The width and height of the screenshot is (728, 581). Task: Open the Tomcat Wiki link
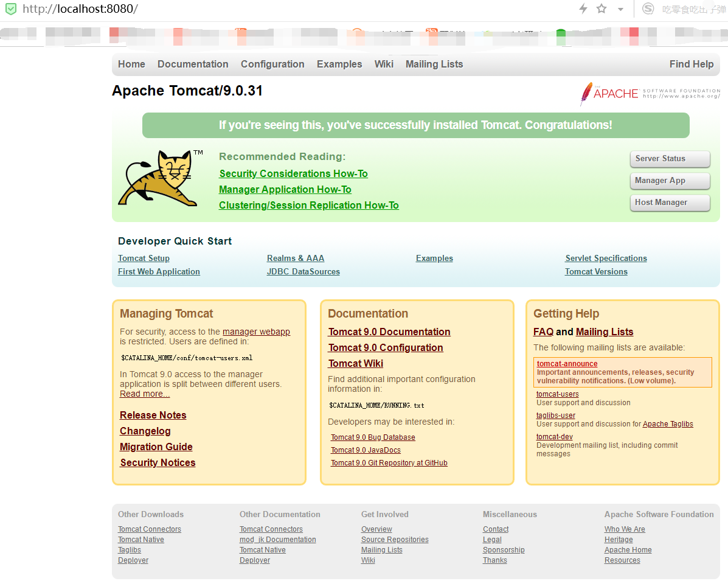(x=356, y=364)
